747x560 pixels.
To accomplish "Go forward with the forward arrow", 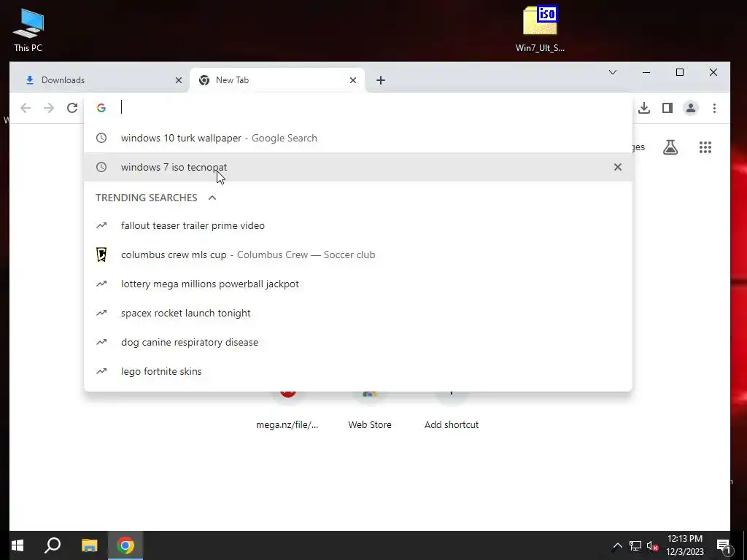I will coord(49,108).
